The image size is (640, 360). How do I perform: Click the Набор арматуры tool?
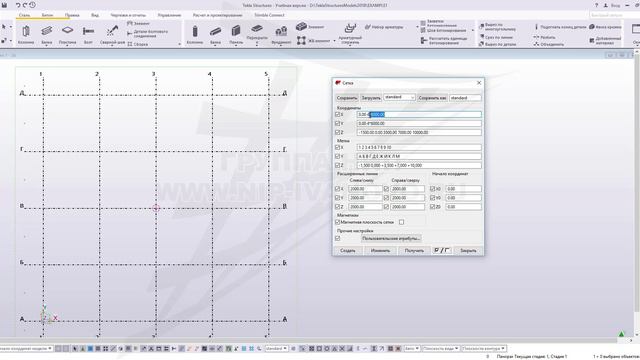(384, 27)
